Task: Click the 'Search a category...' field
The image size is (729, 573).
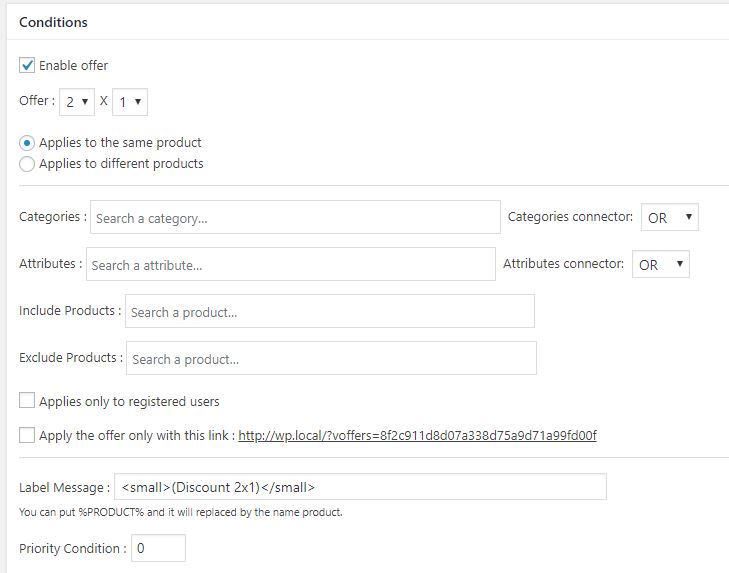Action: tap(295, 218)
